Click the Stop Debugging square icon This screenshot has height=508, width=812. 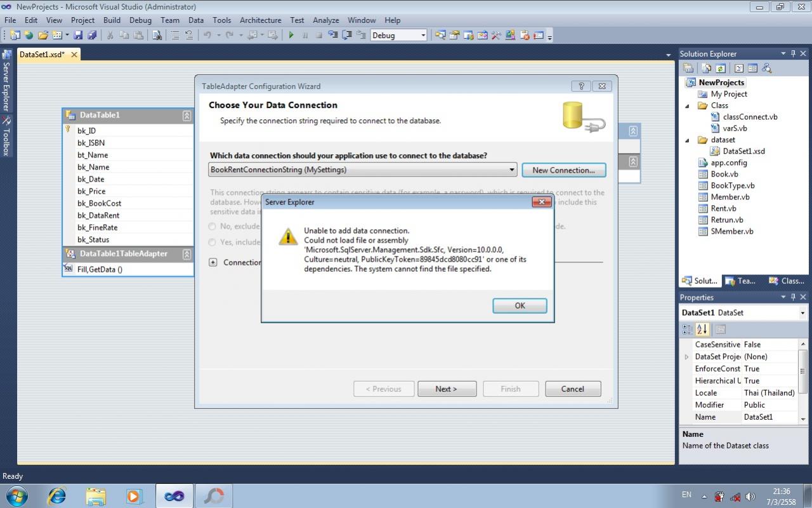coord(319,36)
